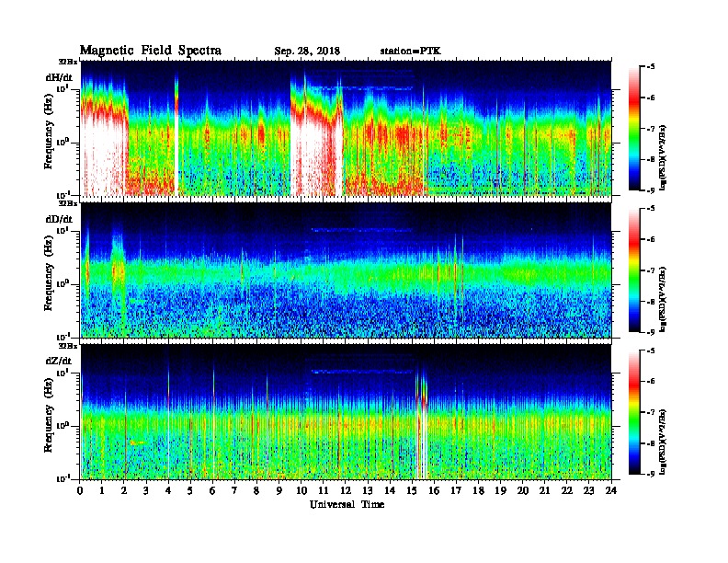This screenshot has width=728, height=563.
Task: Click the 10^1 frequency tick of dZ/dt panel
Action: [x=63, y=373]
